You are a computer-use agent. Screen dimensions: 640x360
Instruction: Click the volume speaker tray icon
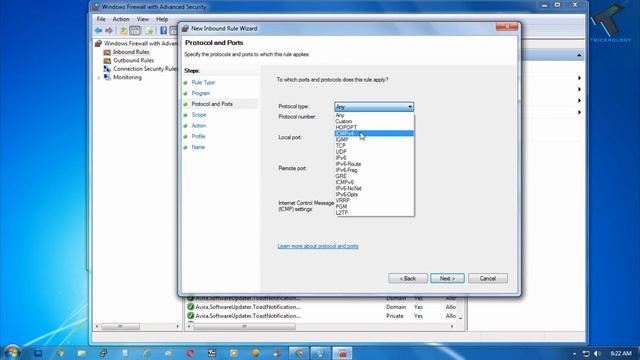[597, 353]
